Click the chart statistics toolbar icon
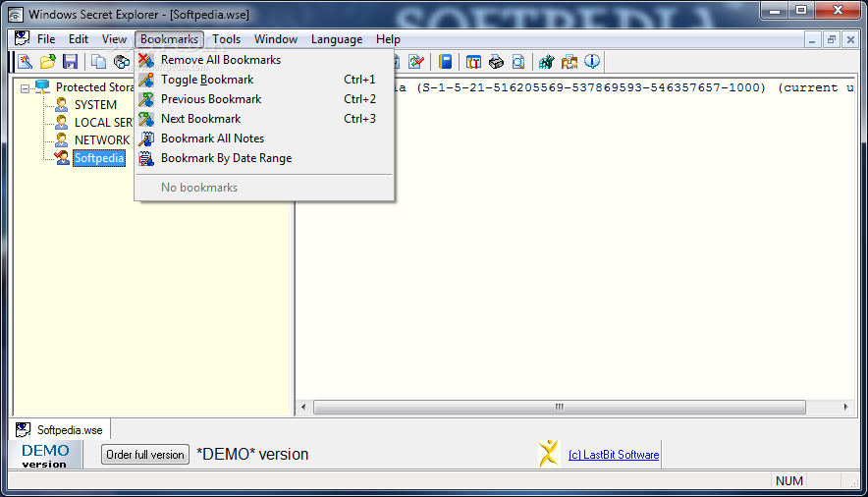 [546, 62]
